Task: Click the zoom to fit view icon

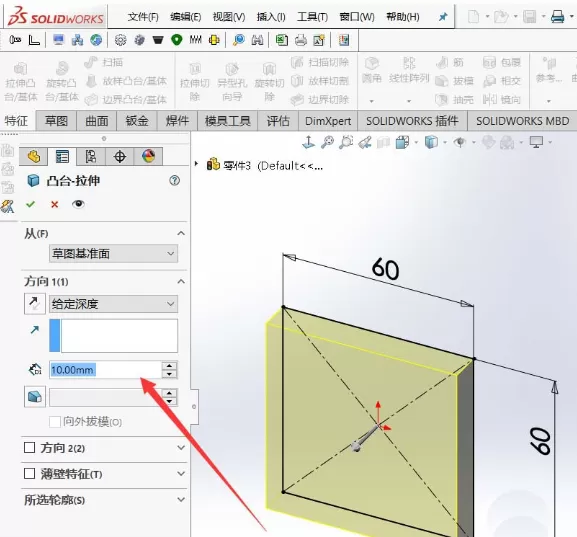Action: [327, 142]
